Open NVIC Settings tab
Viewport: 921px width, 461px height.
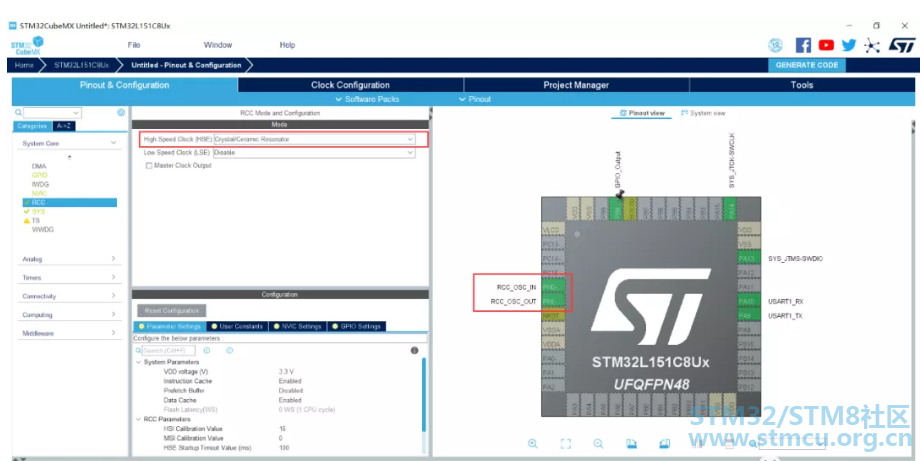[x=297, y=327]
